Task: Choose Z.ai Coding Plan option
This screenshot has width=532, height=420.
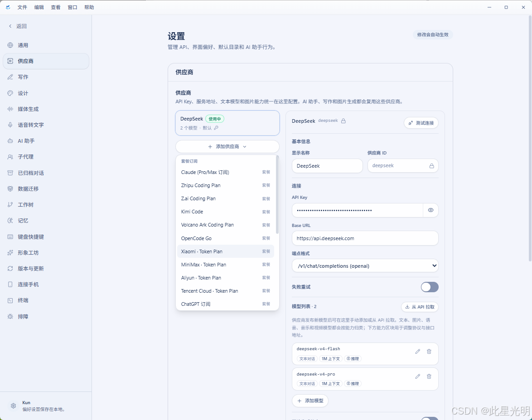Action: click(226, 198)
